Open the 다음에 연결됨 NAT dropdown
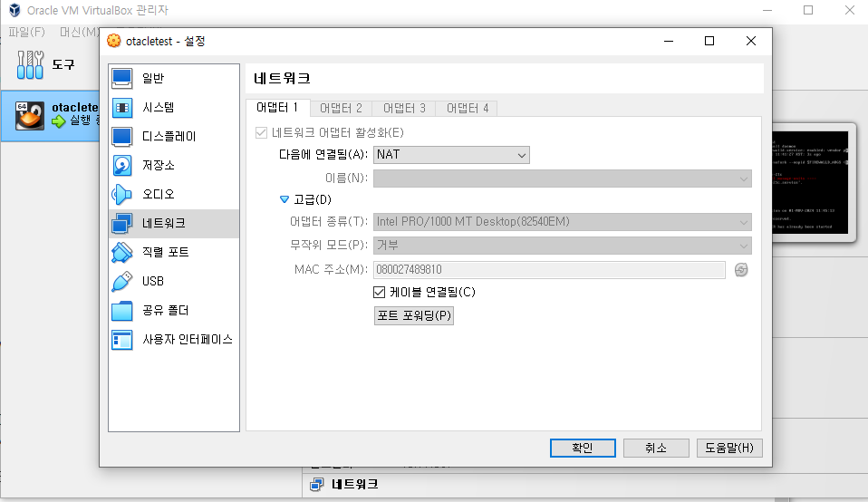This screenshot has height=502, width=868. (451, 155)
